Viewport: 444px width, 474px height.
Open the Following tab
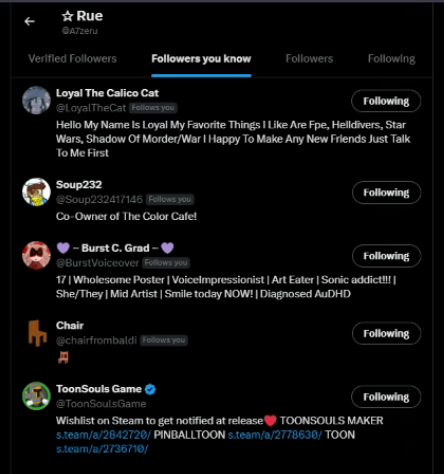click(x=391, y=59)
